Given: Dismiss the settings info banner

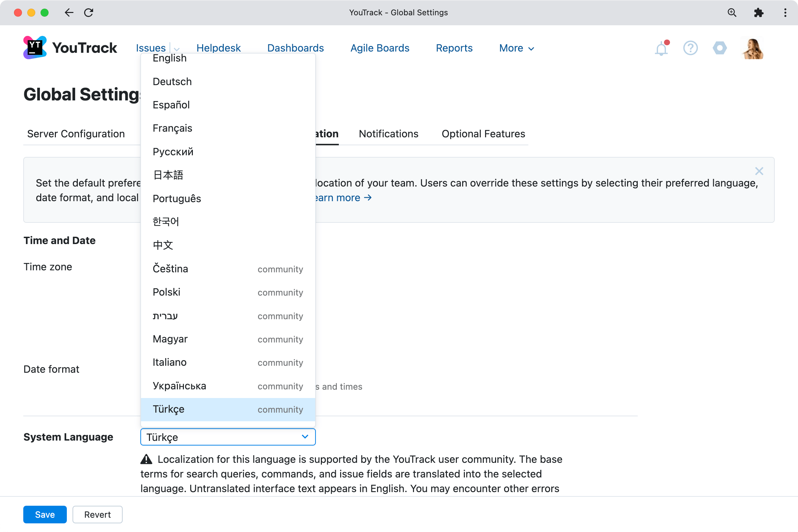Looking at the screenshot, I should click(x=759, y=171).
